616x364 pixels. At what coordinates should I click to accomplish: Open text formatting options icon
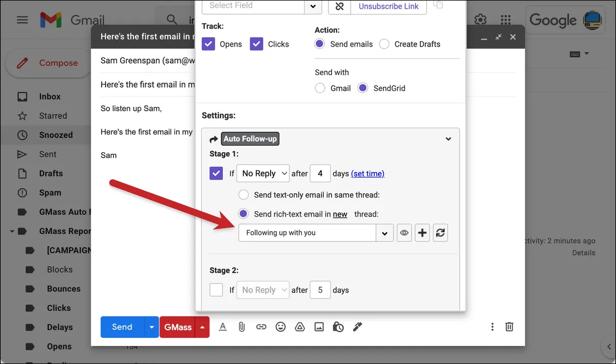click(223, 327)
